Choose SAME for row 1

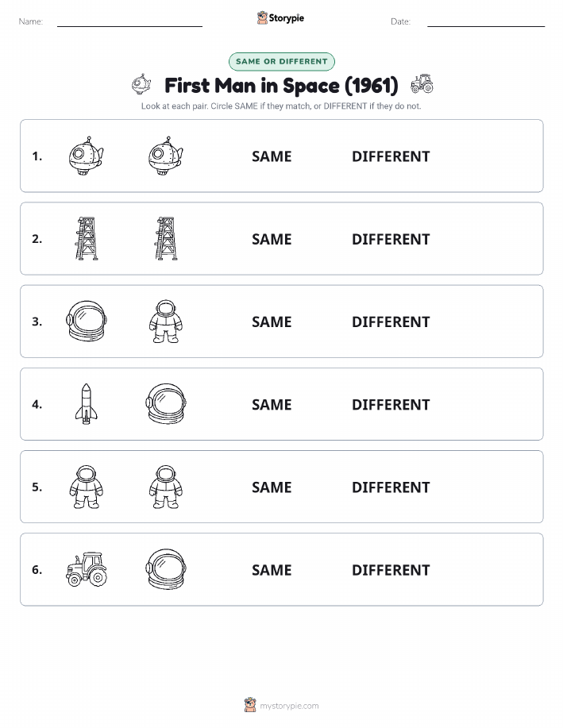[272, 156]
